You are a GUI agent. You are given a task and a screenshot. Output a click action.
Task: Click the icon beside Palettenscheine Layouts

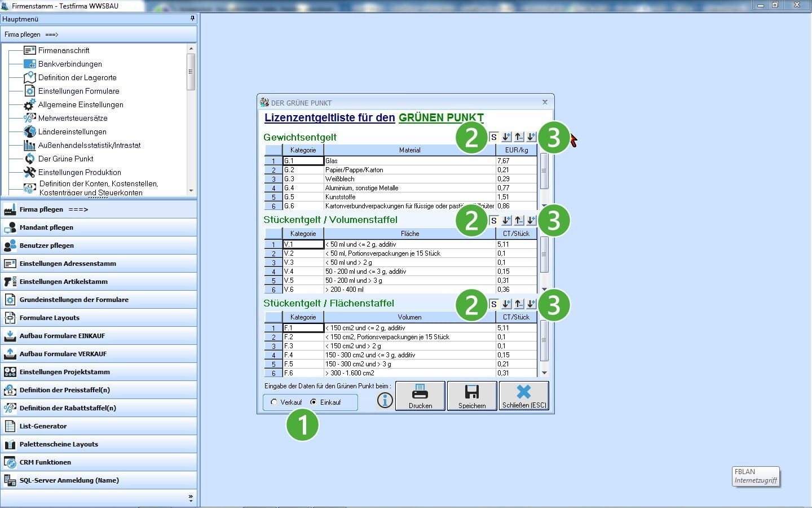(x=10, y=444)
